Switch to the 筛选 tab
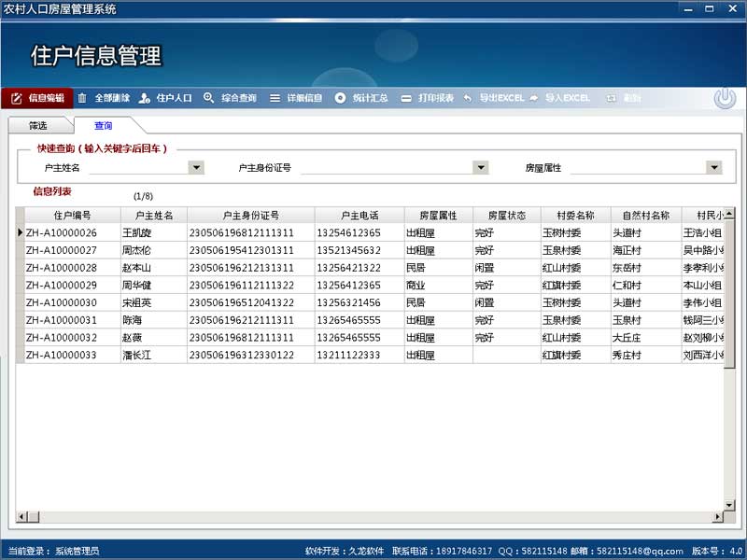Screen dimensions: 747x560 [38, 125]
